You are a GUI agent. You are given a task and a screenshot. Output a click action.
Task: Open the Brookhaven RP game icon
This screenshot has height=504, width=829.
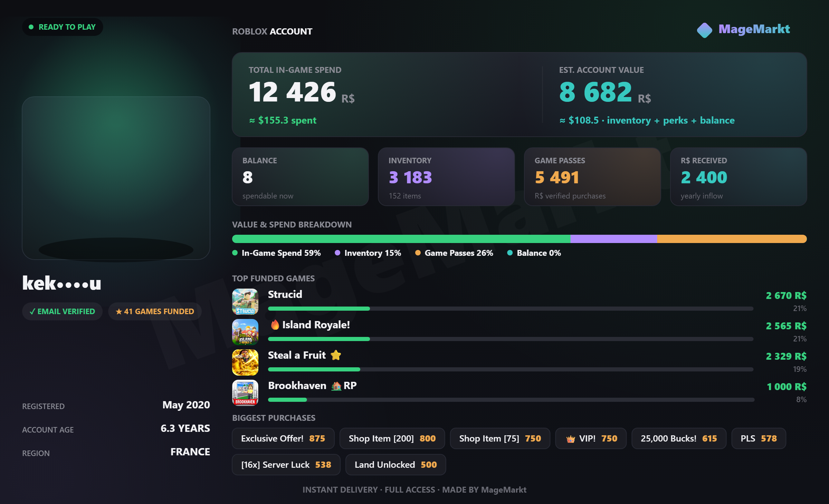click(x=245, y=393)
